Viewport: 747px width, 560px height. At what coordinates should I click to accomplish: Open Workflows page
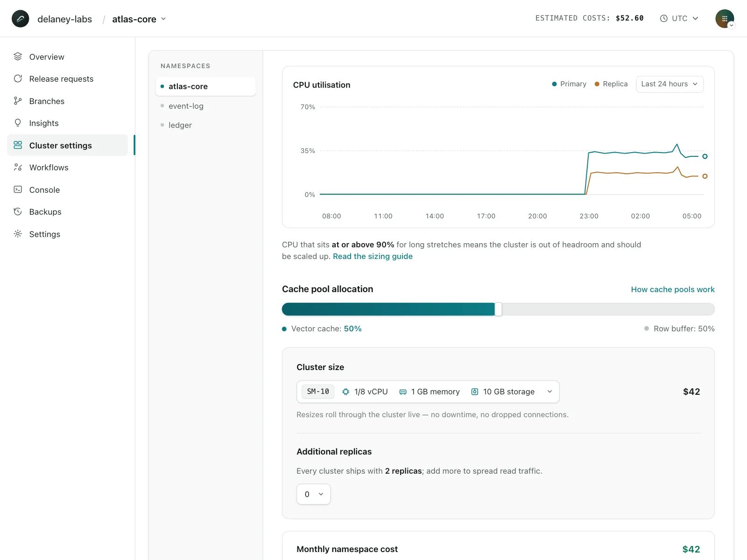point(68,167)
